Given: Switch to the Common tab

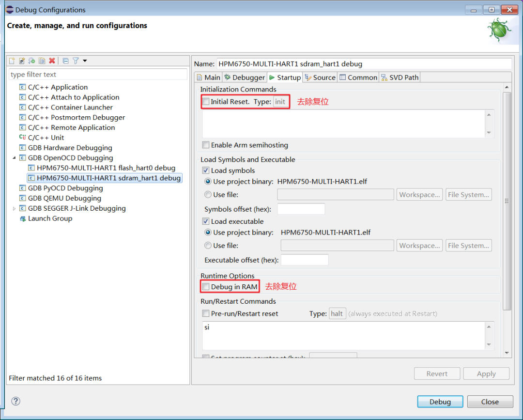Looking at the screenshot, I should point(358,78).
